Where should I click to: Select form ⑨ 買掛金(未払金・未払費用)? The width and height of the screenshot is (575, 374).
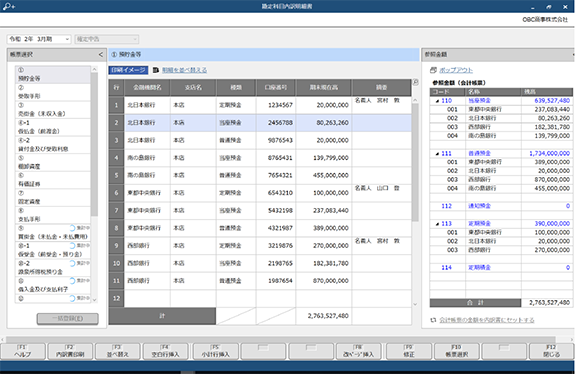[x=53, y=233]
